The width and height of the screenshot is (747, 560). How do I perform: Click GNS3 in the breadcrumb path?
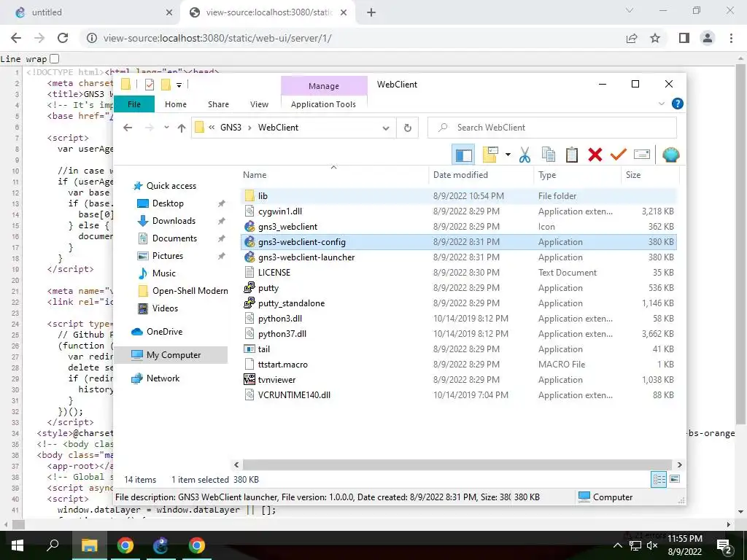pos(231,128)
